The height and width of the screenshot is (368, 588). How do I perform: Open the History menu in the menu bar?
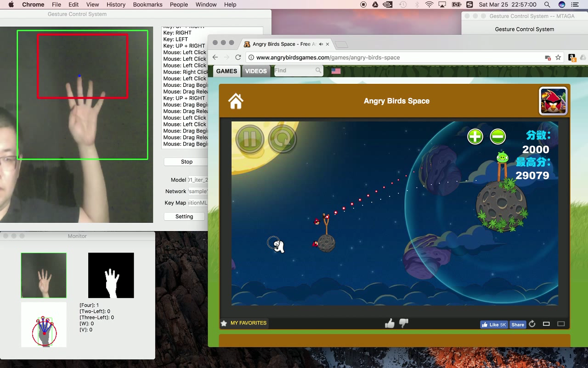(x=116, y=5)
